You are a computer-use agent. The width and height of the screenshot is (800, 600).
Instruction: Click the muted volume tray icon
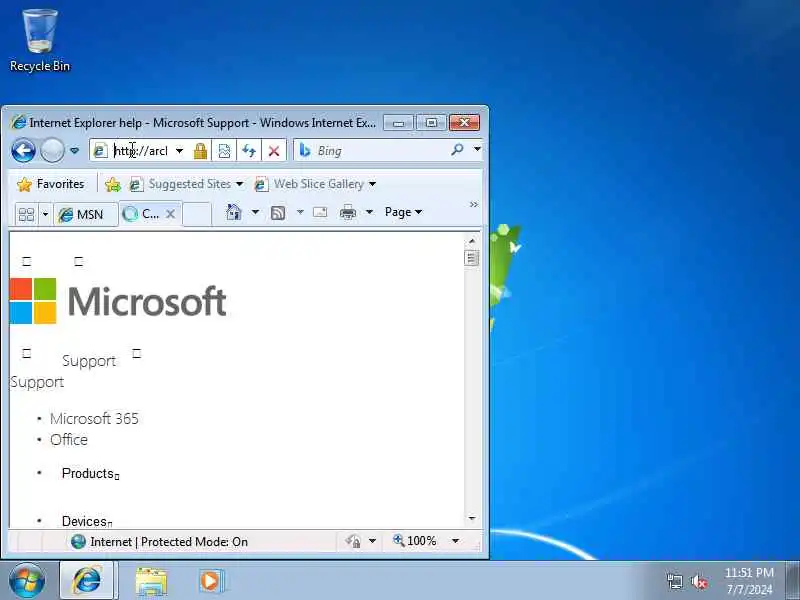[x=698, y=582]
